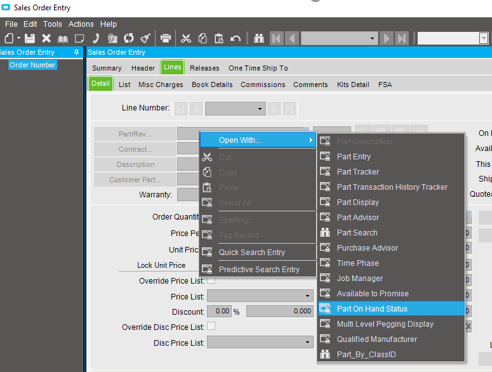This screenshot has height=372, width=492.
Task: Open the Tools menu
Action: 53,24
